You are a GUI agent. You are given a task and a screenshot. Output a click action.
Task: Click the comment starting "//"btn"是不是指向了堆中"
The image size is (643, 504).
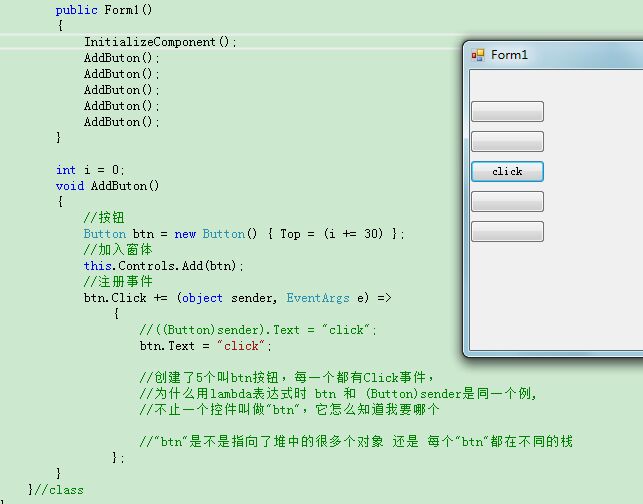click(356, 441)
